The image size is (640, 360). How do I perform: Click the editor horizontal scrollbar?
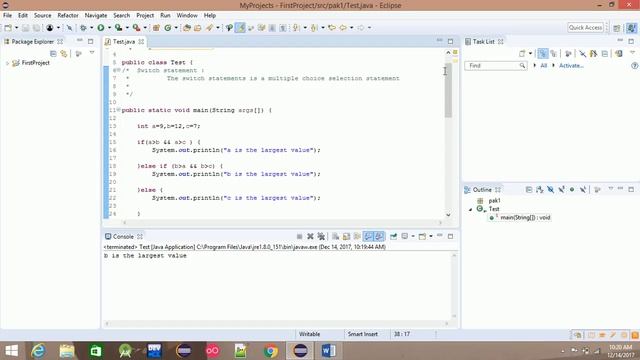pyautogui.click(x=282, y=222)
